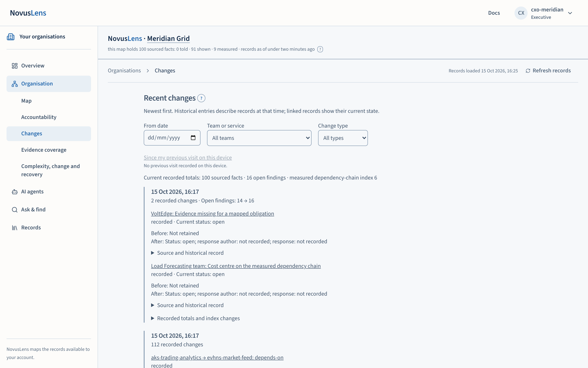Click the CX user avatar

point(521,13)
